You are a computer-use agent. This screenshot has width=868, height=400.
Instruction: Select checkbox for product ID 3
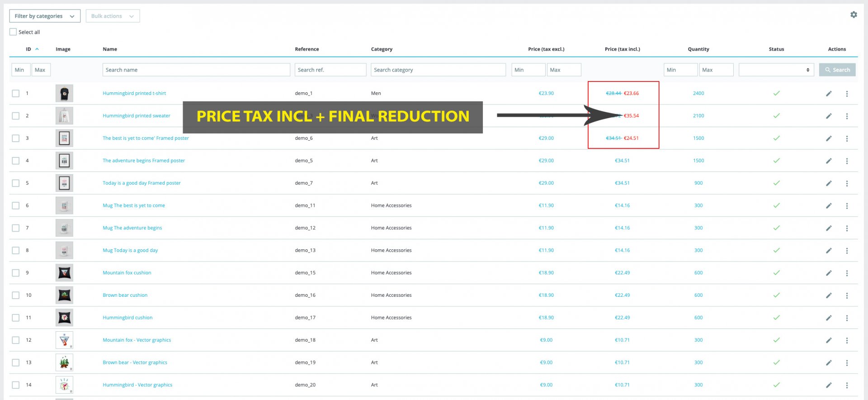16,138
